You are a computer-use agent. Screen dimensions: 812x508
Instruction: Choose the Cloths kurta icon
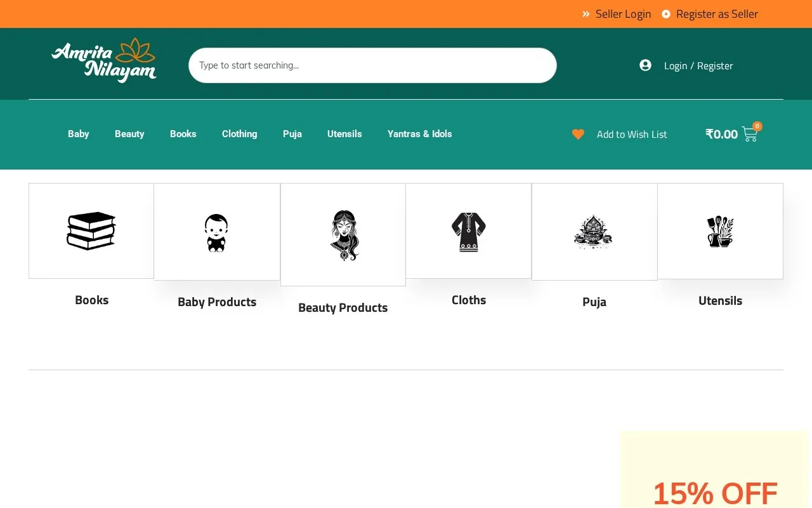469,232
